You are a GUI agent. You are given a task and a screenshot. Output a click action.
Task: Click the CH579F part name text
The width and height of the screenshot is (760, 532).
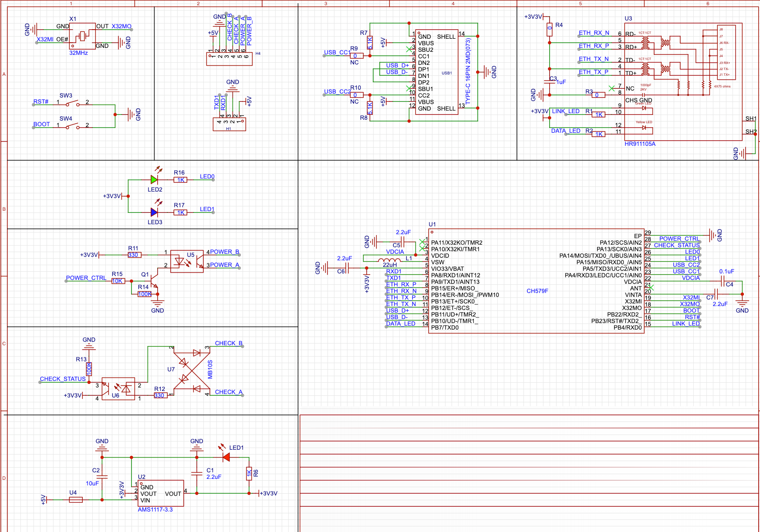coord(537,291)
